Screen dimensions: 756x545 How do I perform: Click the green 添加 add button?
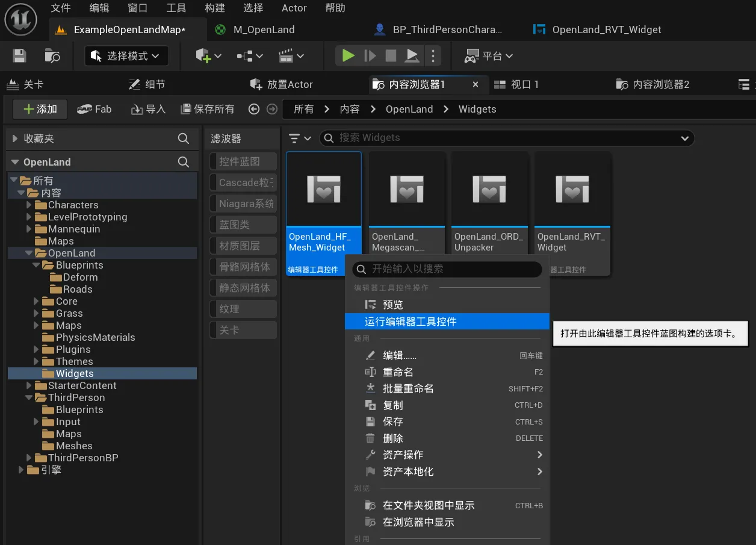pyautogui.click(x=40, y=109)
